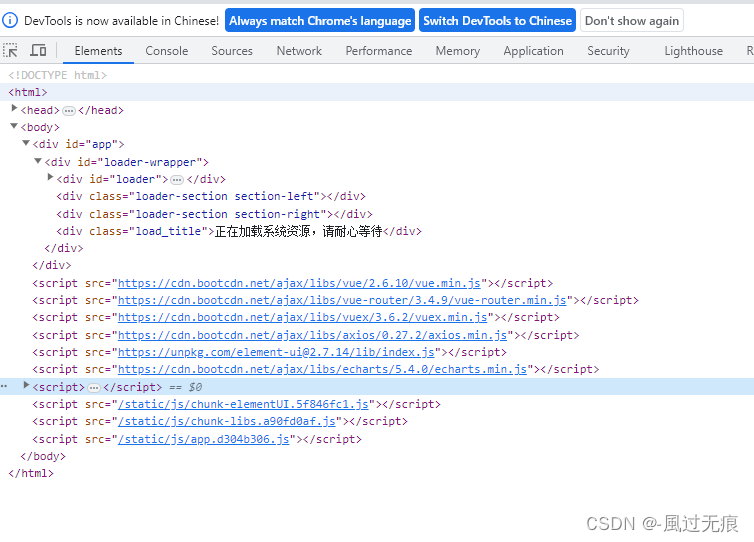The height and width of the screenshot is (542, 754).
Task: Toggle the device toolbar icon
Action: point(38,50)
